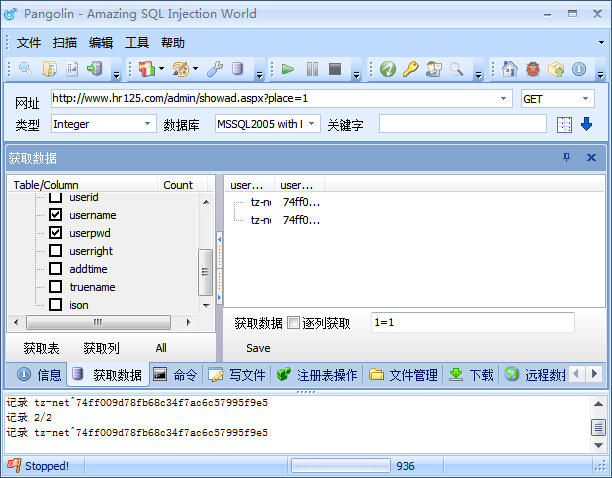Open the MSSQL2005 database dropdown

point(311,124)
